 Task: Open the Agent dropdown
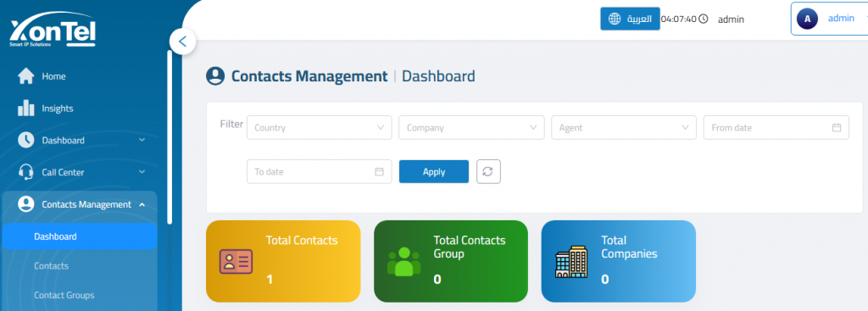point(624,127)
